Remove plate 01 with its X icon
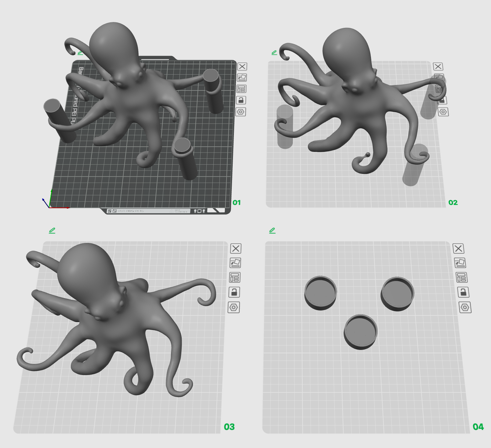 click(x=242, y=67)
